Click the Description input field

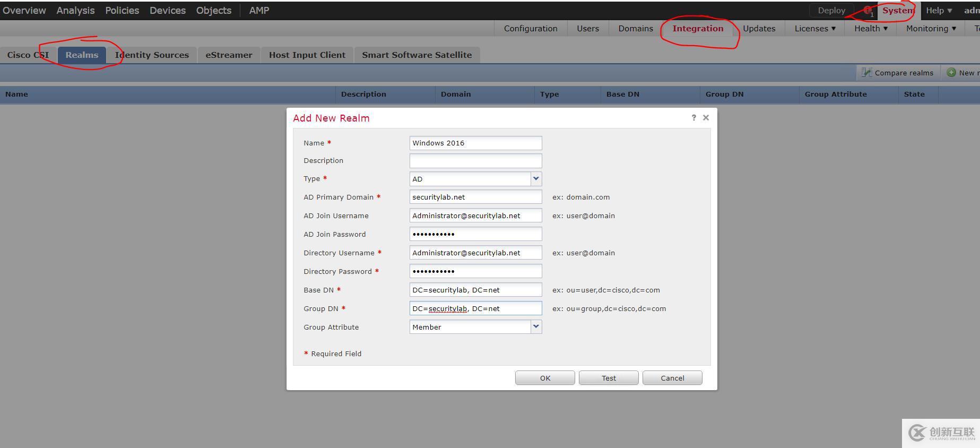[x=475, y=161]
